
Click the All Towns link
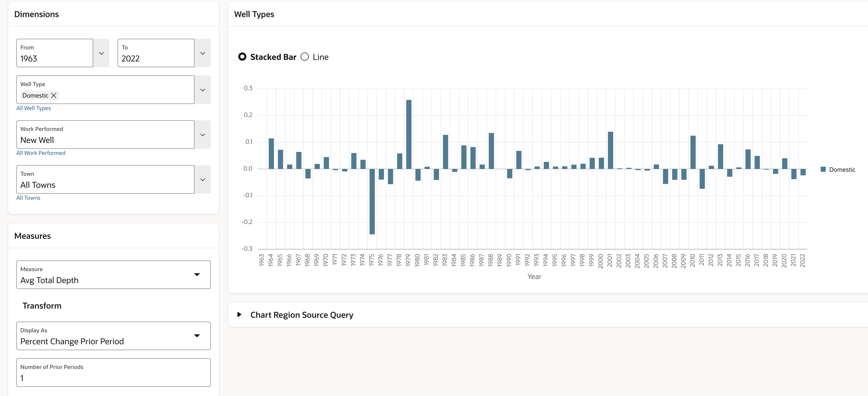click(28, 198)
